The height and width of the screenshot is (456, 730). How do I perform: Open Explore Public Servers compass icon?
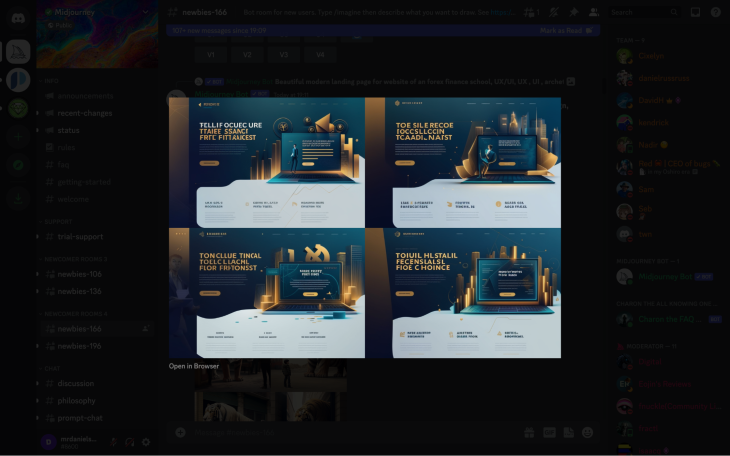pos(18,165)
